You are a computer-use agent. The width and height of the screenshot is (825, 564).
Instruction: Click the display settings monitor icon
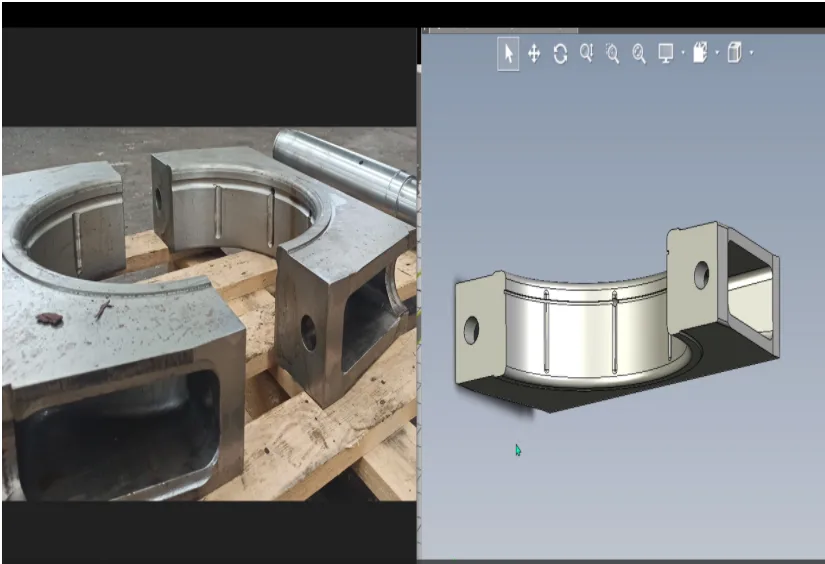[x=666, y=53]
